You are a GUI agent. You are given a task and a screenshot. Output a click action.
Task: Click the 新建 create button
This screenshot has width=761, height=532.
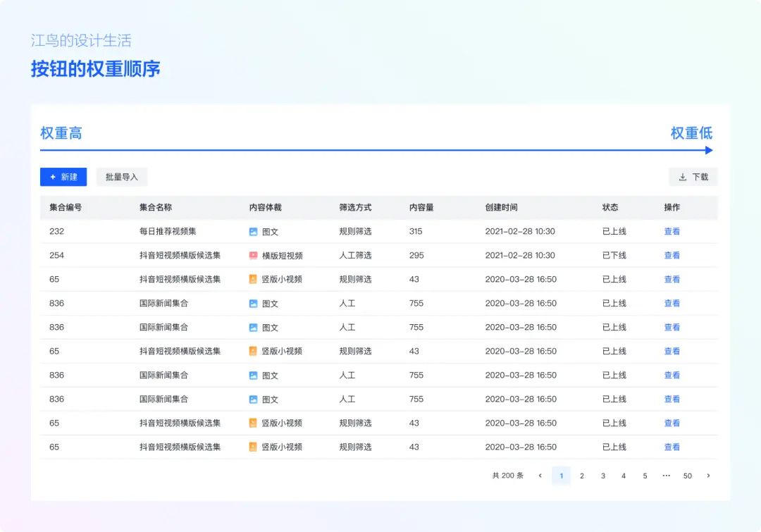[63, 177]
